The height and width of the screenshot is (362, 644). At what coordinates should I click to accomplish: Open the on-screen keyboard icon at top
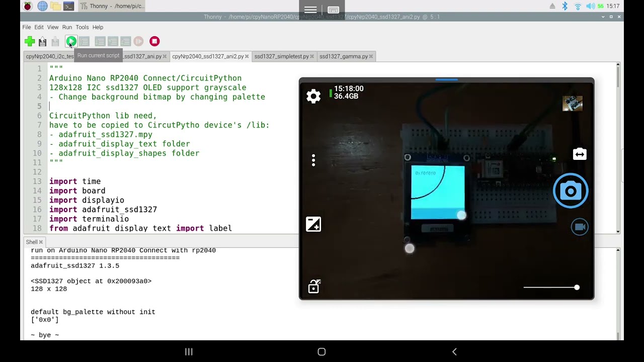point(333,10)
